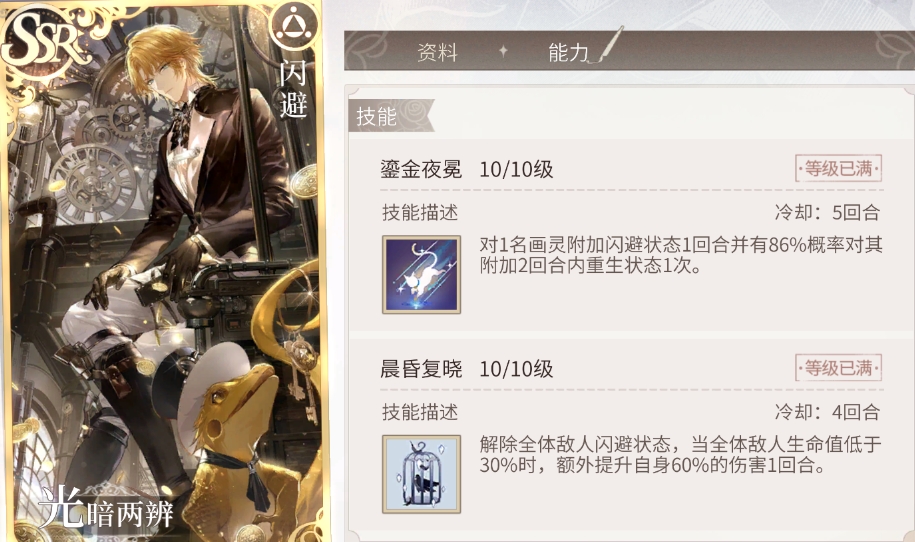This screenshot has height=542, width=915.
Task: Click 鎏金夜冕 skill name
Action: pyautogui.click(x=421, y=169)
